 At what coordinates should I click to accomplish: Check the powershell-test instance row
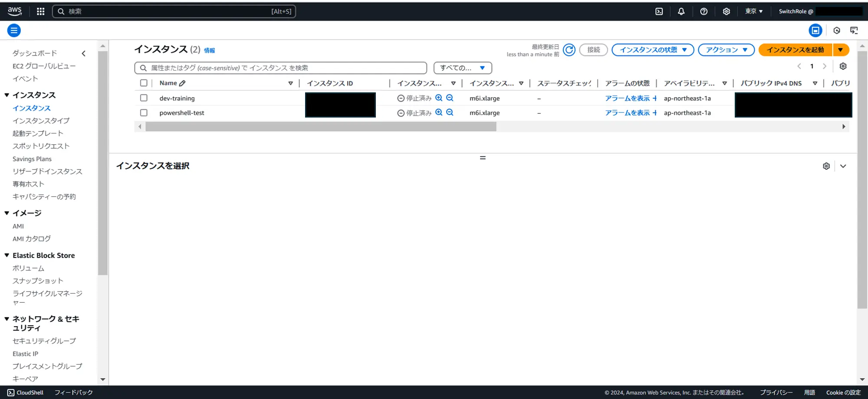coord(144,113)
